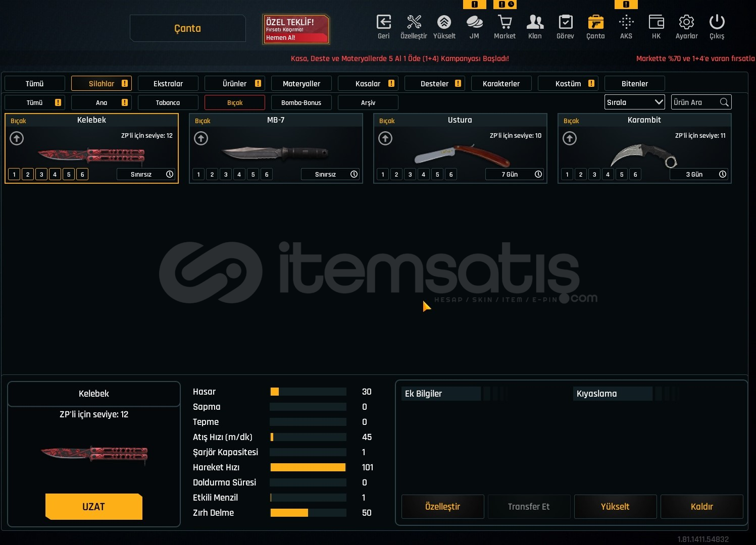
Task: Open the Yükselt upgrade icon
Action: pyautogui.click(x=444, y=23)
